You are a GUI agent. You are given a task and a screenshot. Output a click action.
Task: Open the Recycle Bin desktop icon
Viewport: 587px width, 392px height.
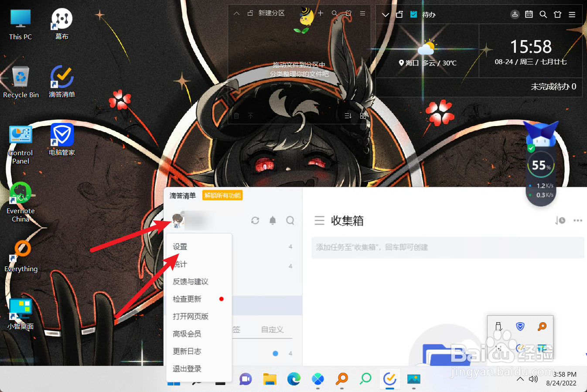pyautogui.click(x=21, y=82)
